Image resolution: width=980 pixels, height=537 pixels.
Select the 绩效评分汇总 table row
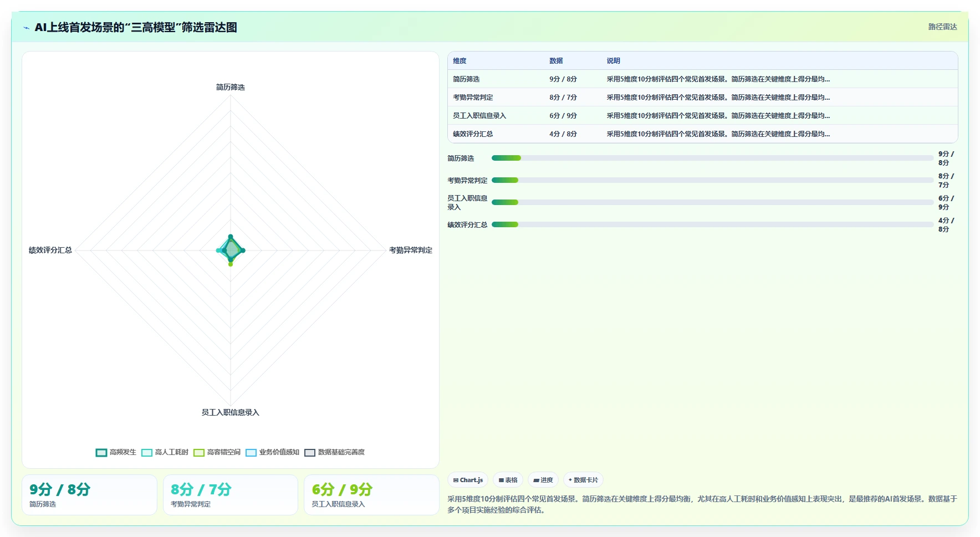coord(702,134)
